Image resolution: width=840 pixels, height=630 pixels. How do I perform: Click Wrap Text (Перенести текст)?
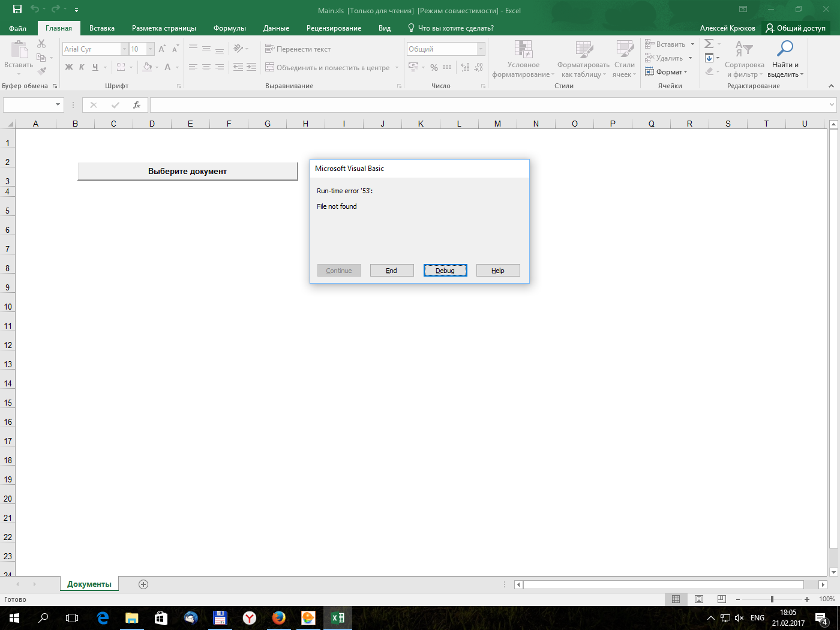click(x=298, y=49)
